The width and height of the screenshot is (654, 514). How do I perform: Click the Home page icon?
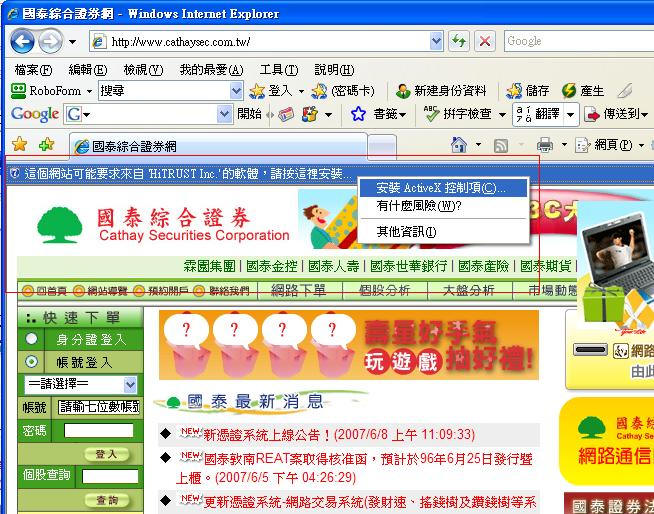click(x=458, y=145)
